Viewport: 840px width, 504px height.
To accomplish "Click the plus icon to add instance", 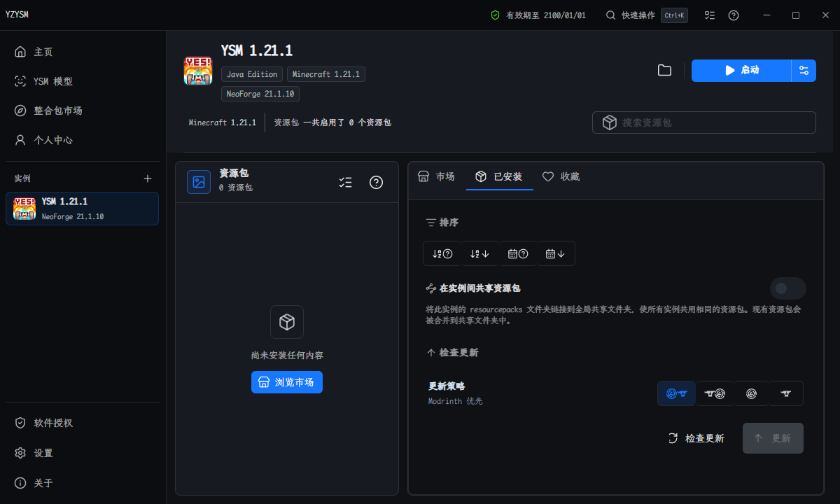I will pyautogui.click(x=148, y=178).
